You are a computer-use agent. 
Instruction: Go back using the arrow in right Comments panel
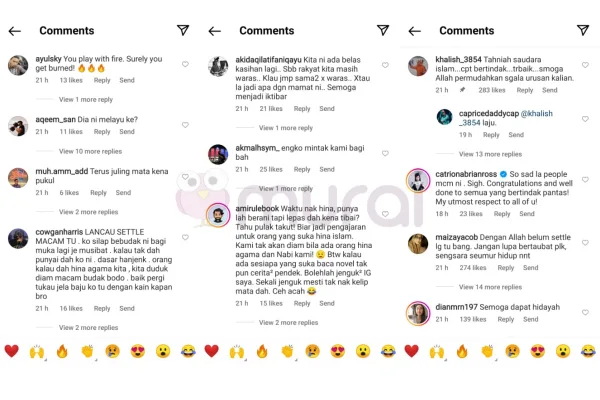pos(415,31)
